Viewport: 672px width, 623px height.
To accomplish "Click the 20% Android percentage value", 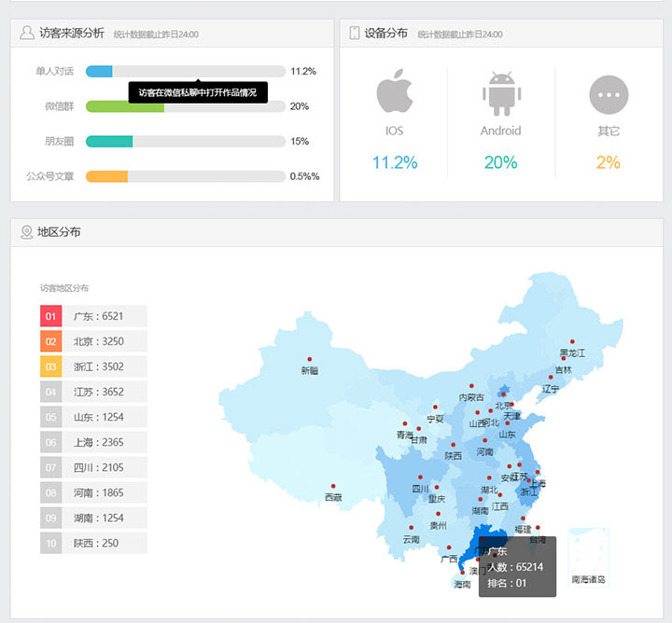I will tap(500, 162).
